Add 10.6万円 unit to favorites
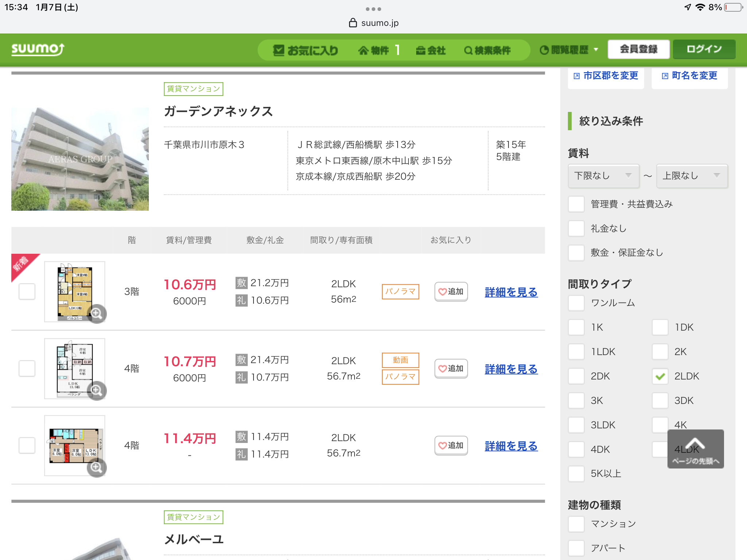 click(x=451, y=292)
